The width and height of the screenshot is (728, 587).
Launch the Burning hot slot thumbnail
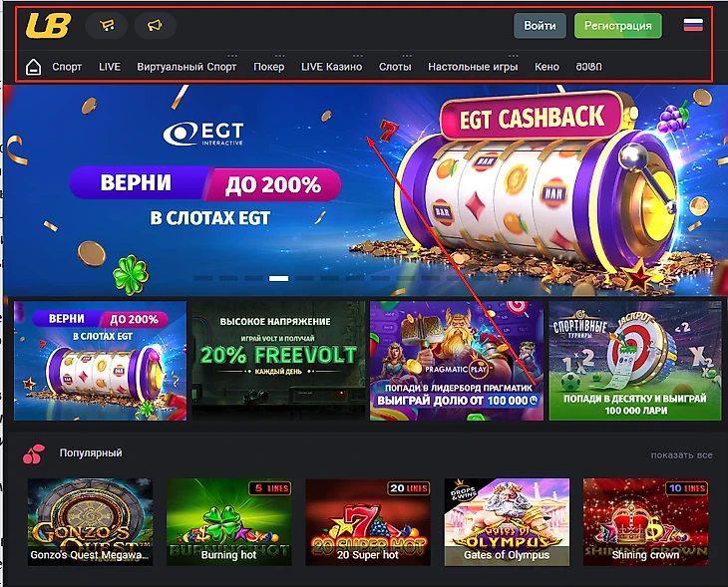(x=229, y=522)
